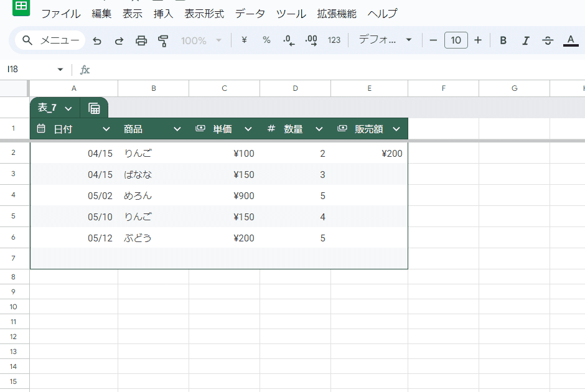Open the 拡張機能 menu

pyautogui.click(x=337, y=14)
